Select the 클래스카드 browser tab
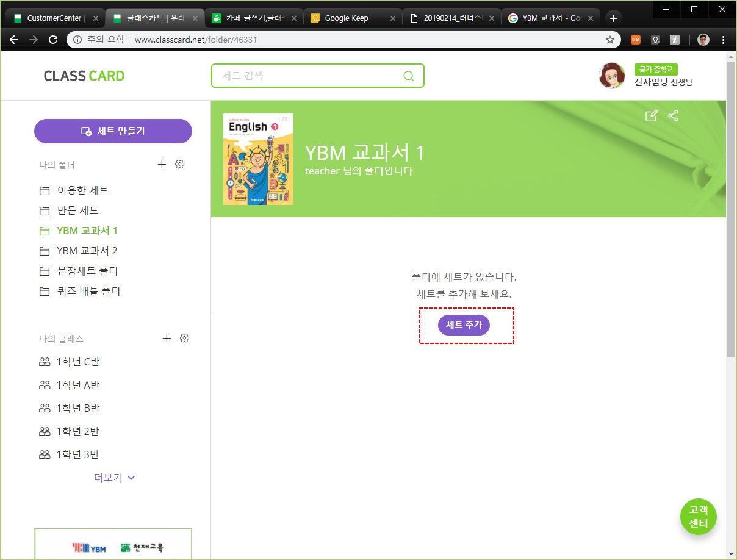The width and height of the screenshot is (737, 560). pyautogui.click(x=154, y=18)
